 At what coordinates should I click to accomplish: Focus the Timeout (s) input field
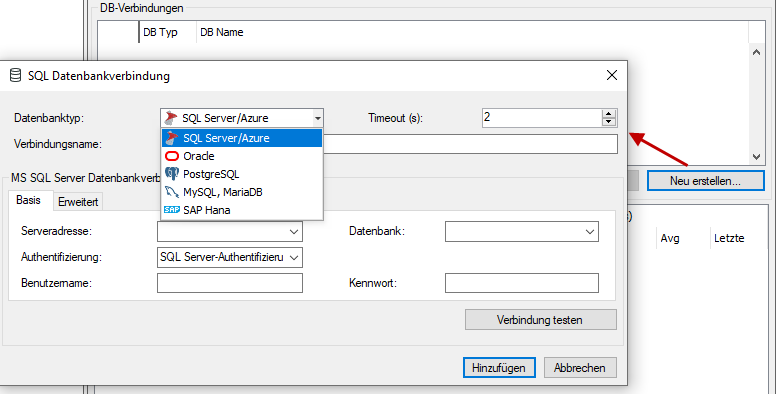[542, 118]
